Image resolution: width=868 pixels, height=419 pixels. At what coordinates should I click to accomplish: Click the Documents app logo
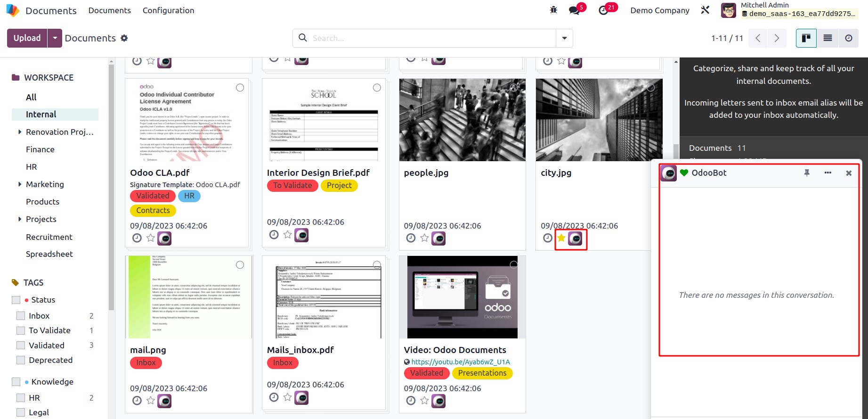tap(12, 10)
